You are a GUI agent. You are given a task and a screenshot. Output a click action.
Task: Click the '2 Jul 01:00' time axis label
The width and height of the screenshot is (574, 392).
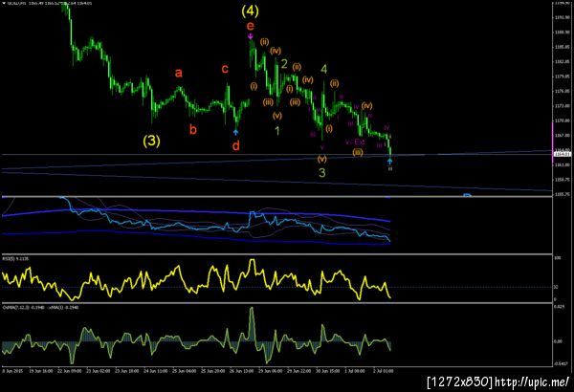(x=384, y=371)
